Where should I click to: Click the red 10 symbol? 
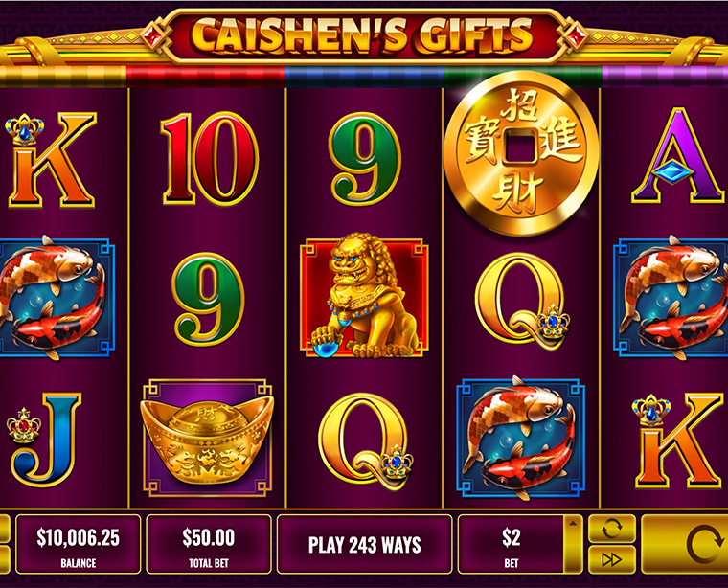(209, 159)
